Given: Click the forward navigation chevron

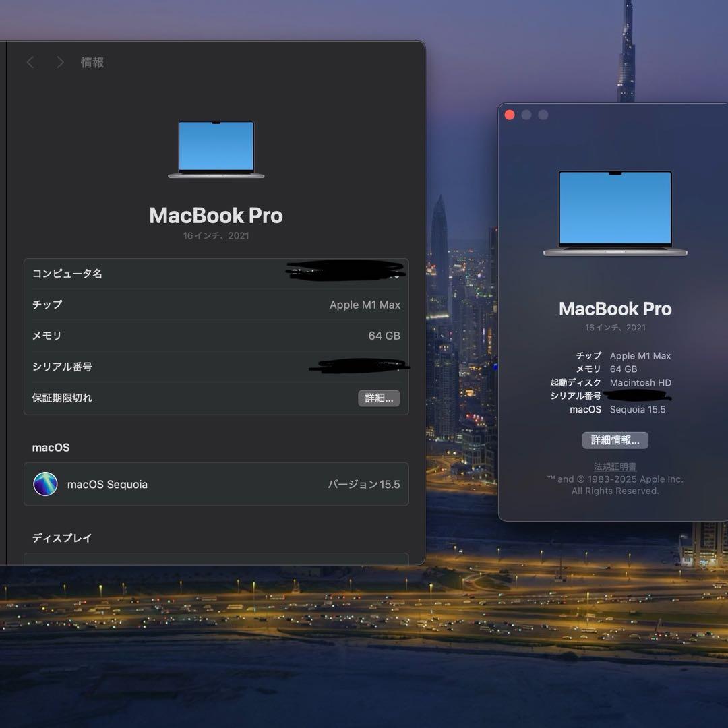Looking at the screenshot, I should tap(59, 62).
